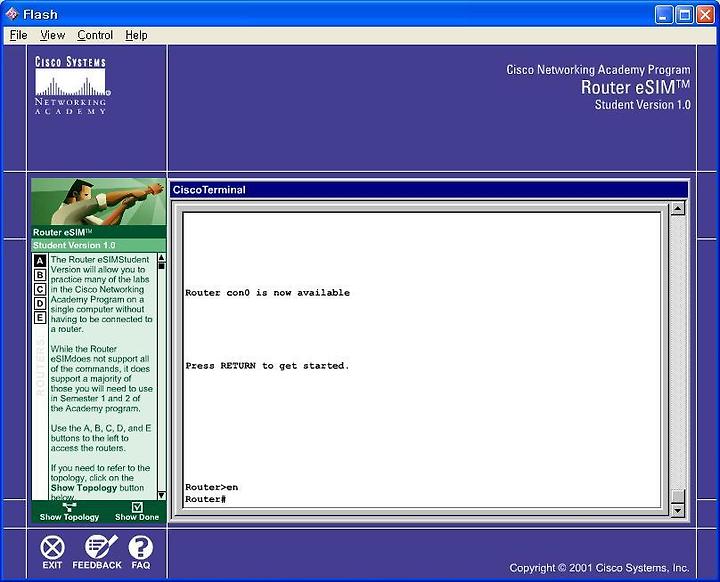Click the 'Router eSIM' header title text
720x582 pixels.
pos(636,87)
